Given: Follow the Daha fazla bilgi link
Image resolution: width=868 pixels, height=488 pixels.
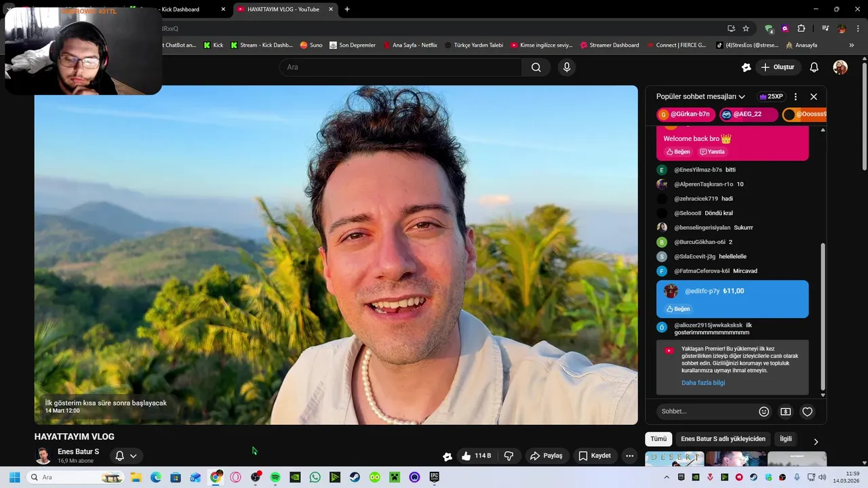Looking at the screenshot, I should coord(703,383).
